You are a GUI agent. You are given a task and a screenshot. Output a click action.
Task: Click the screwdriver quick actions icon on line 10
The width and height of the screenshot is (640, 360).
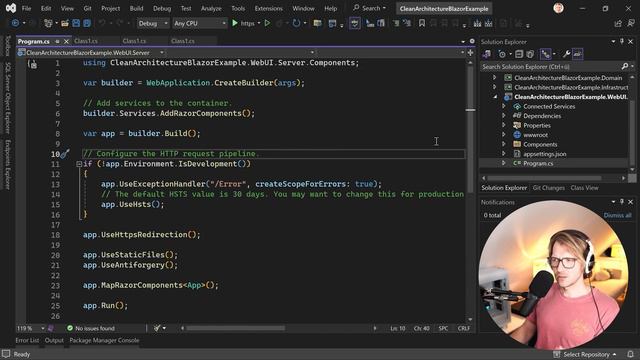click(x=65, y=154)
